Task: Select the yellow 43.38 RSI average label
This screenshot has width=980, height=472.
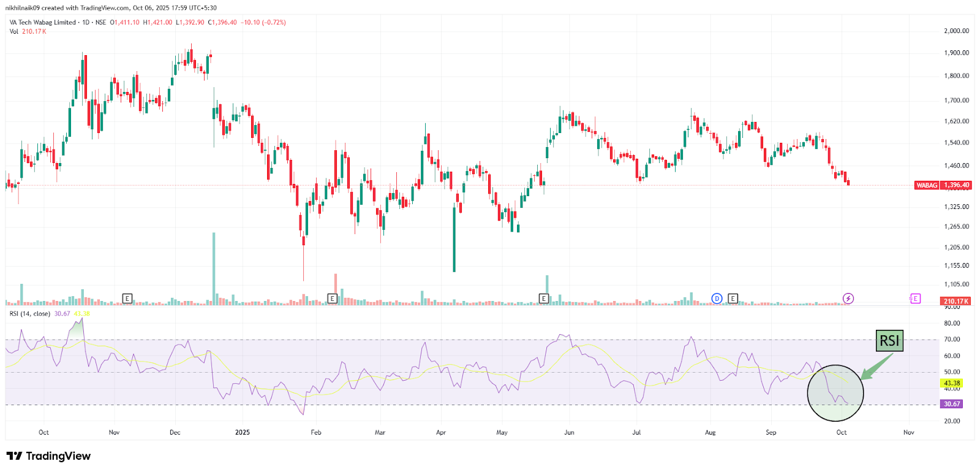Action: point(952,383)
